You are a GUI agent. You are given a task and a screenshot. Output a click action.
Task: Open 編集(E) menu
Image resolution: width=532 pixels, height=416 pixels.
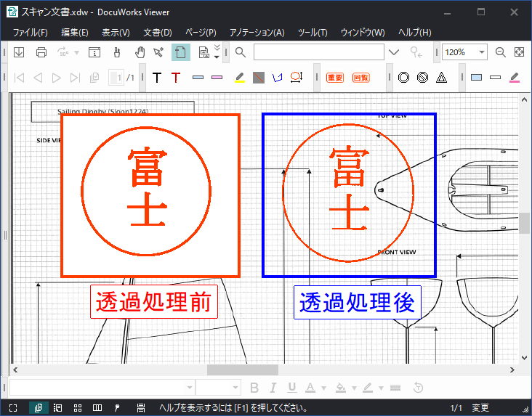click(x=75, y=33)
